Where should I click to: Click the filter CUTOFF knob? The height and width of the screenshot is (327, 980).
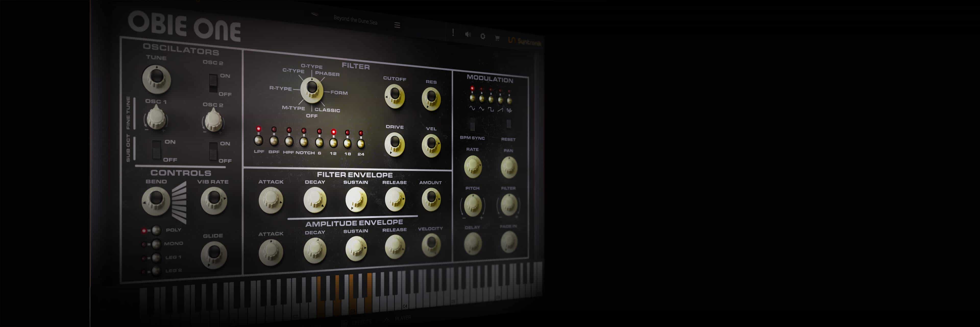click(395, 96)
